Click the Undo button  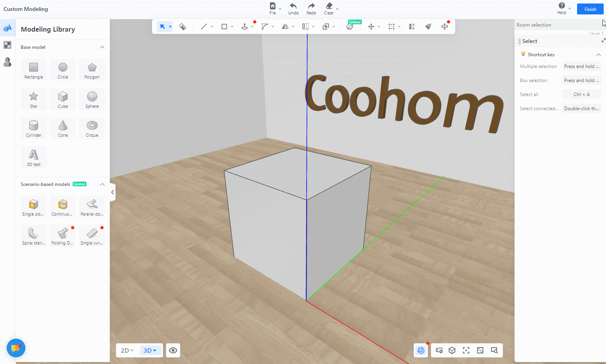click(x=293, y=9)
